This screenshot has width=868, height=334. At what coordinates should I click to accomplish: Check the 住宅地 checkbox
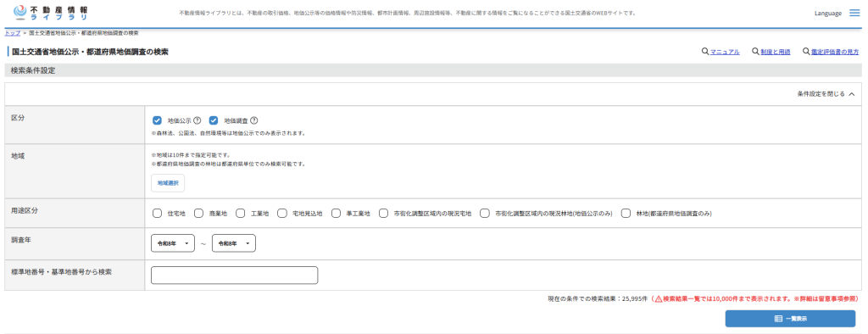[x=157, y=214]
